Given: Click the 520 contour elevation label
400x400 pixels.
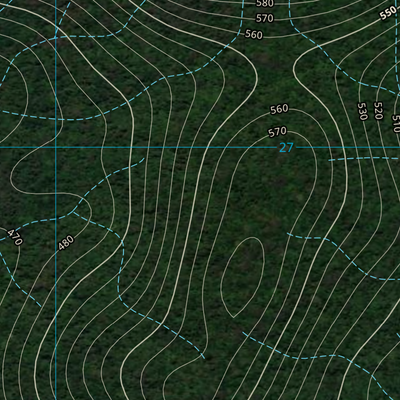Looking at the screenshot, I should point(378,111).
